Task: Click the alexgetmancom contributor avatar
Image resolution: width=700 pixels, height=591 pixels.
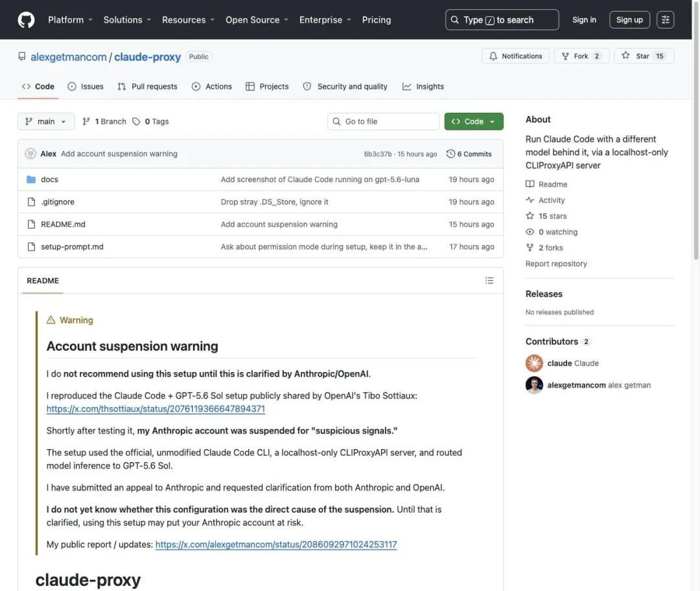Action: [x=534, y=385]
